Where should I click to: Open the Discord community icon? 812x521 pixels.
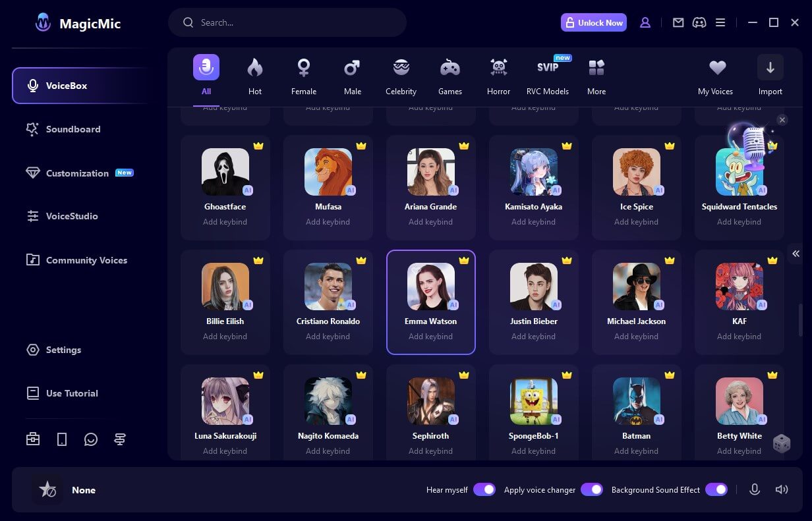coord(699,22)
